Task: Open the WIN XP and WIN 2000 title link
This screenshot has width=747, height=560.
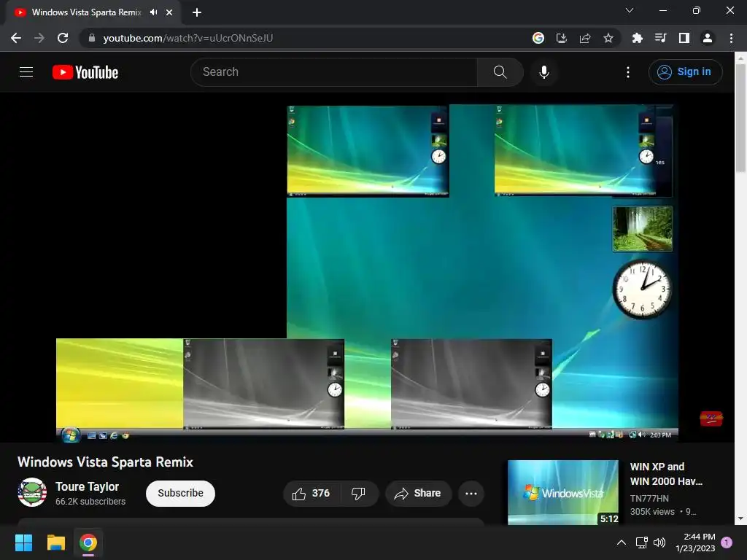Action: click(666, 474)
